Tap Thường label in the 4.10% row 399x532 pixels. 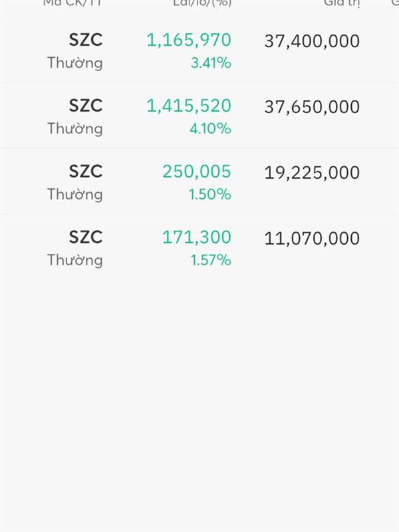pyautogui.click(x=75, y=129)
